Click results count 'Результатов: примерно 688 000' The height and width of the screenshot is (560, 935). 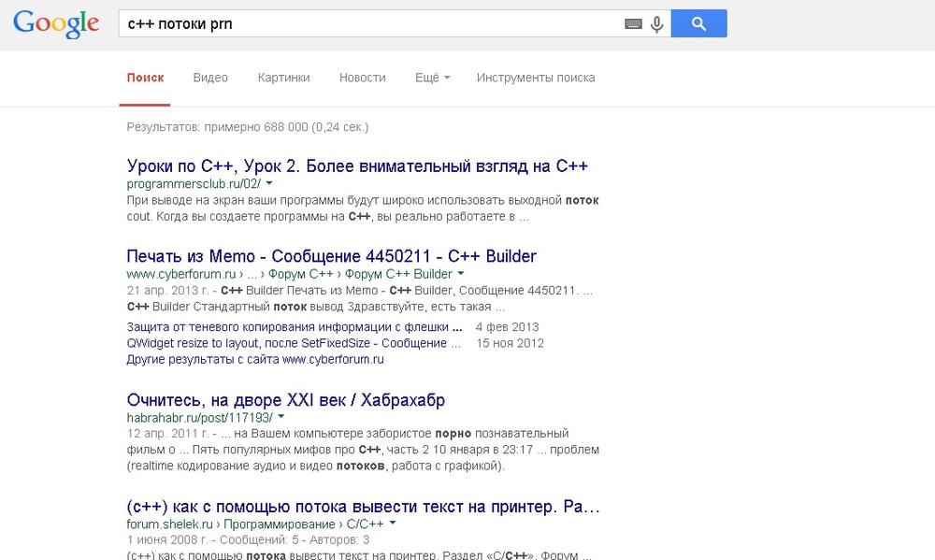coord(248,127)
